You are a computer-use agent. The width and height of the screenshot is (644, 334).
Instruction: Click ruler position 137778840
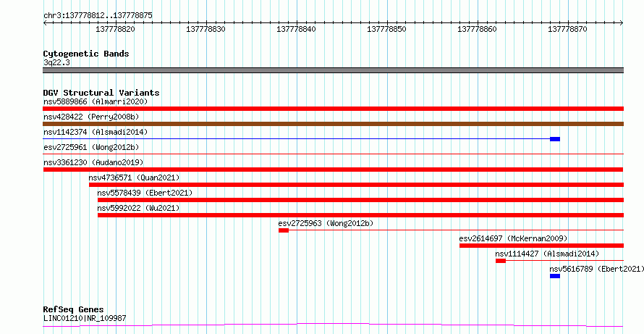pos(297,29)
